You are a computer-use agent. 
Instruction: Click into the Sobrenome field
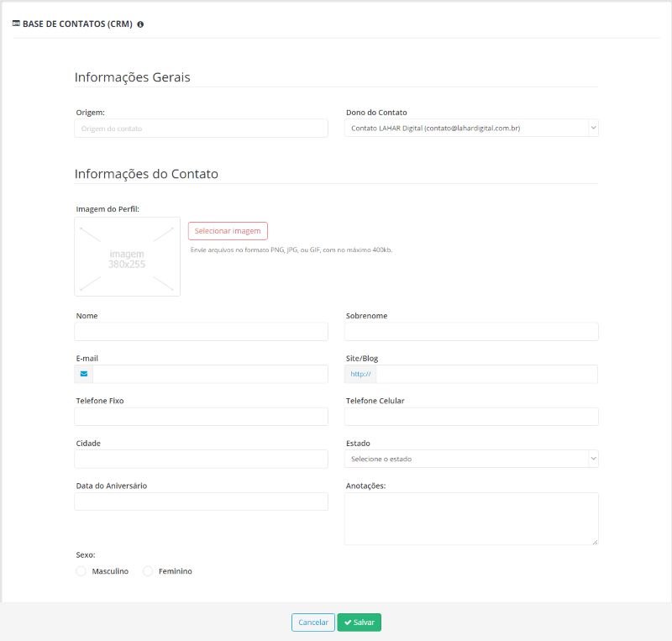tap(471, 332)
